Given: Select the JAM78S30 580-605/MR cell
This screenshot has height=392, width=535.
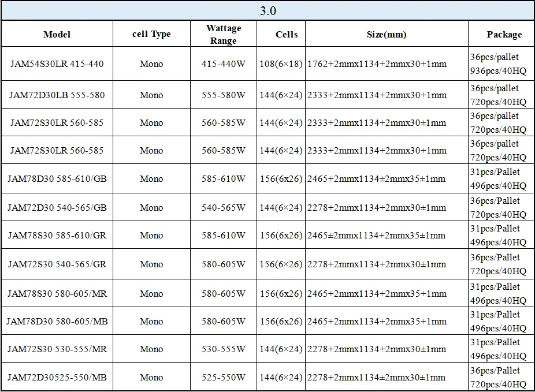Looking at the screenshot, I should [x=57, y=293].
